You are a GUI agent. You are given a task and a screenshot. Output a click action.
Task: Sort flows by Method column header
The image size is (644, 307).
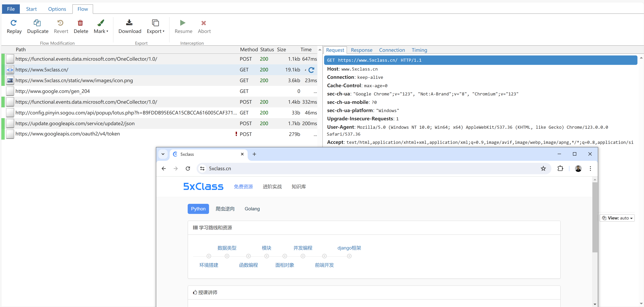pos(249,50)
